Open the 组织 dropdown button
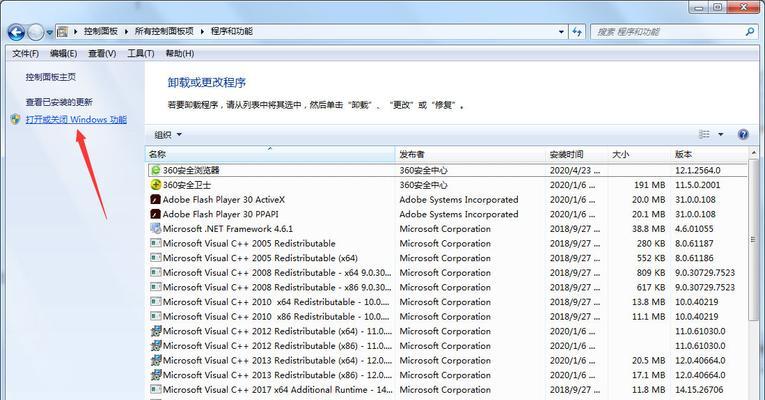This screenshot has width=765, height=400. point(168,135)
